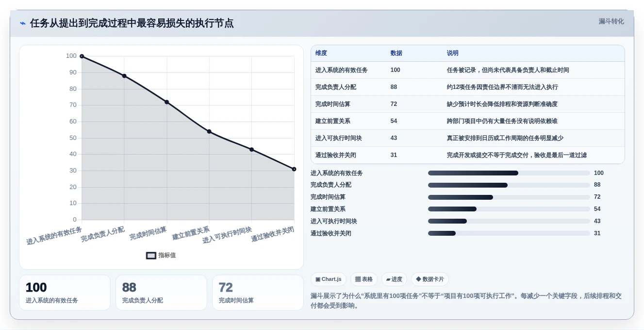This screenshot has height=330, width=644.
Task: Click the lightning icon beside the title
Action: coord(23,23)
